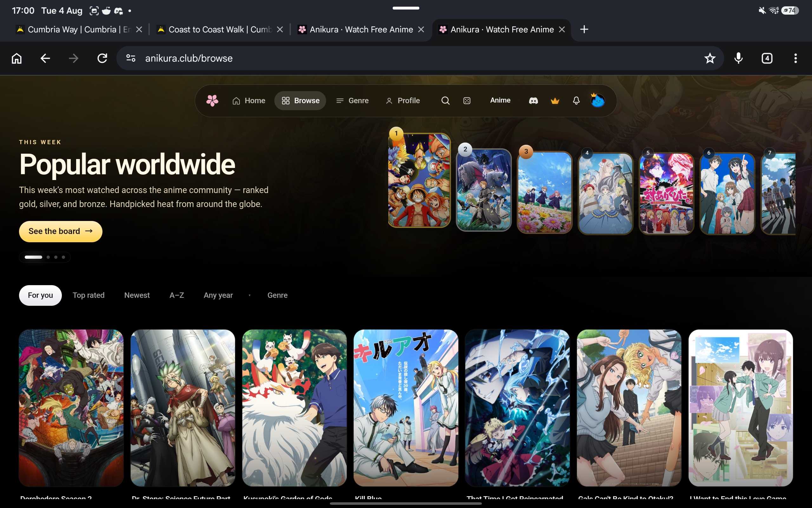Reload the Anikura browse page
Viewport: 812px width, 508px height.
102,58
